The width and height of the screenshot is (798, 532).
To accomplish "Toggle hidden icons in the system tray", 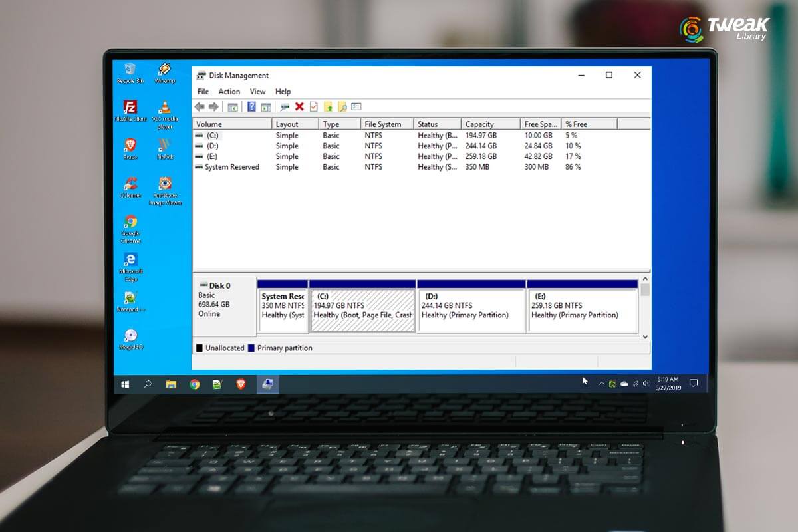I will tap(602, 384).
